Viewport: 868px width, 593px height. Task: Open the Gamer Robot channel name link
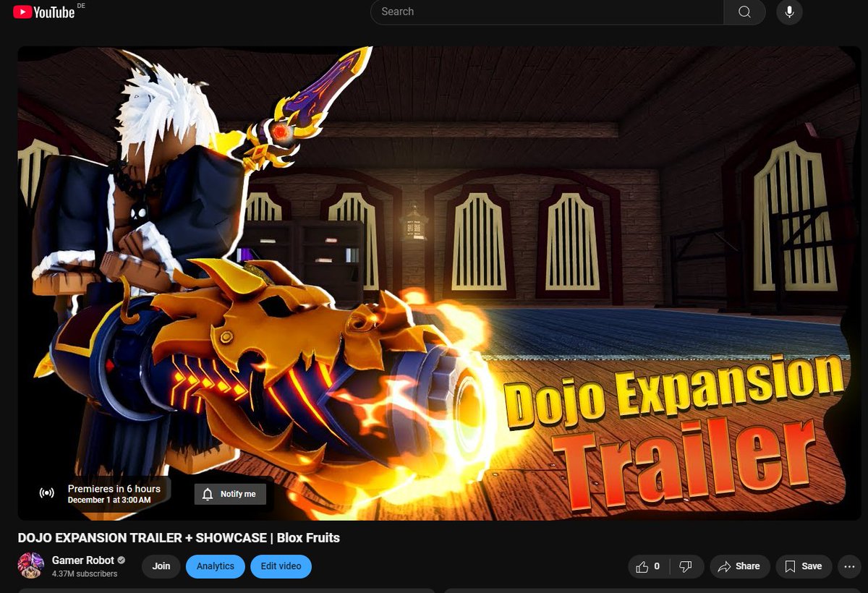click(x=83, y=560)
